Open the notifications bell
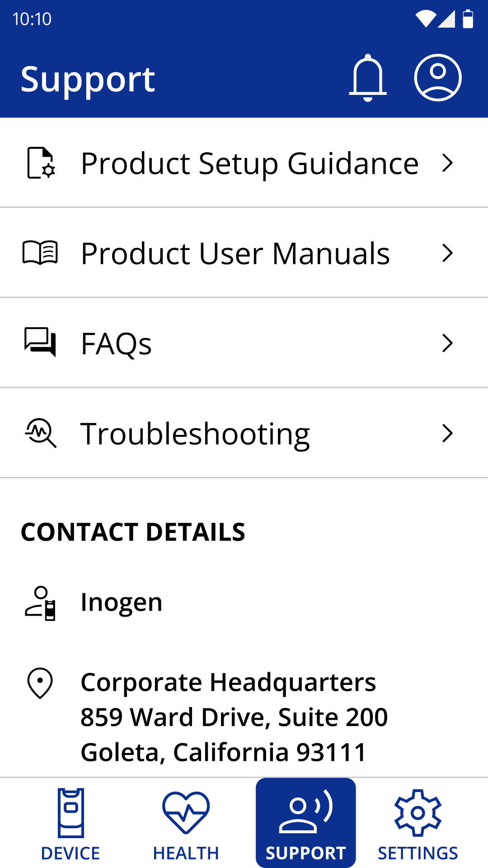488x868 pixels. (368, 78)
